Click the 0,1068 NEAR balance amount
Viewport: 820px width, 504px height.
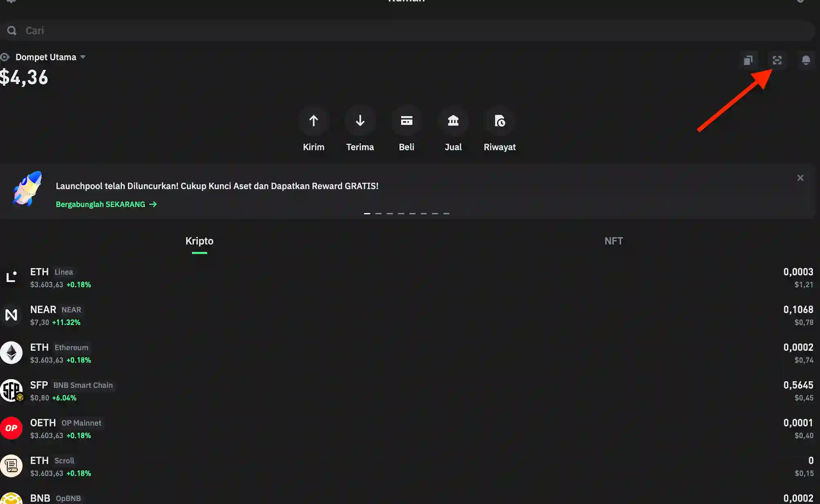click(798, 310)
